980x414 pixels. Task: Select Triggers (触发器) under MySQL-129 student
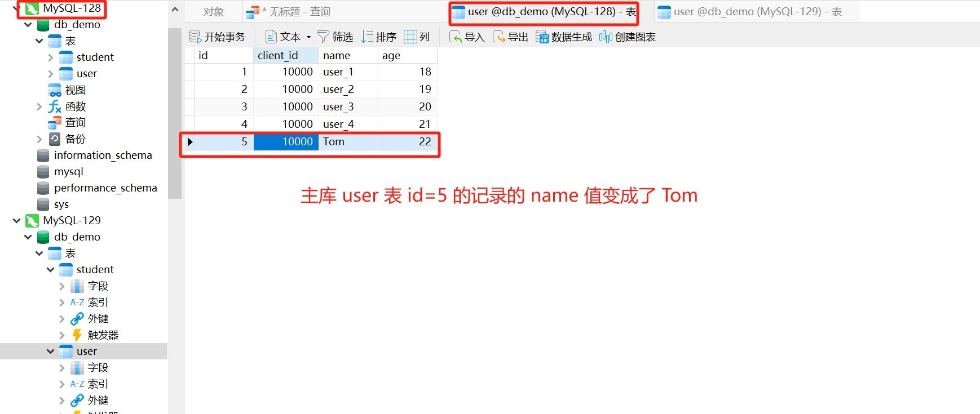tap(103, 335)
